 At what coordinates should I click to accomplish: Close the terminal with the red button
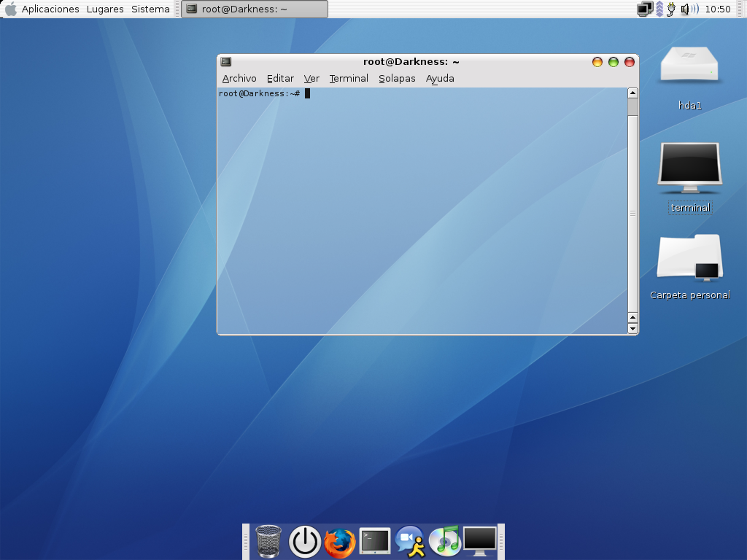pyautogui.click(x=630, y=62)
